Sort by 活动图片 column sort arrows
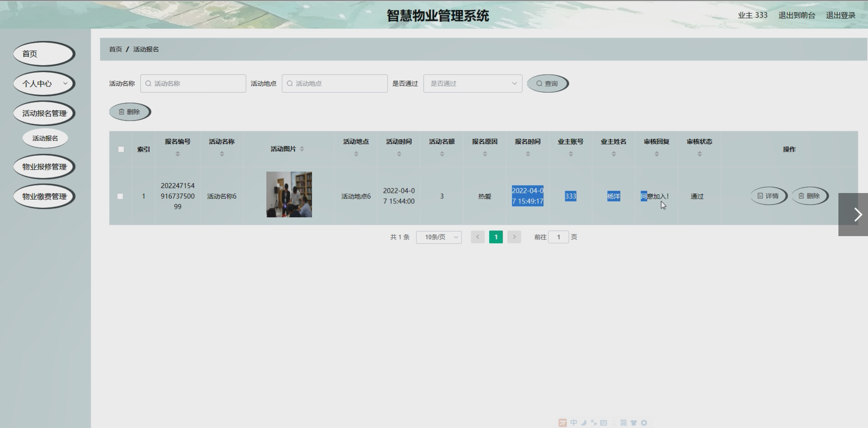 point(302,149)
